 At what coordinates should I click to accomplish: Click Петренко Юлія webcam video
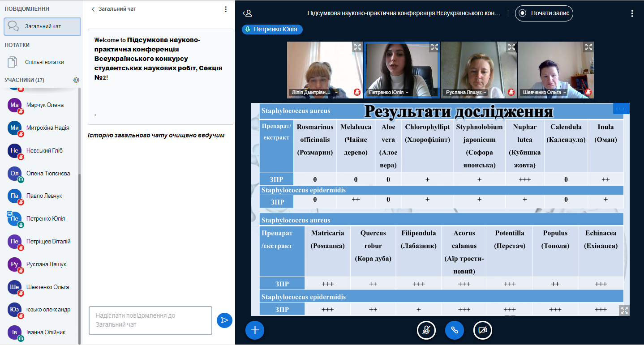pyautogui.click(x=402, y=70)
